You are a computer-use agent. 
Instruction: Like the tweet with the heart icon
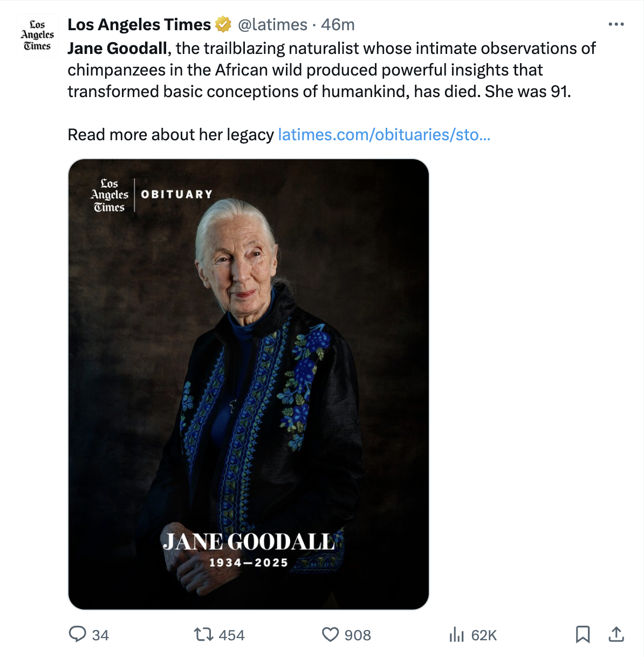pos(330,634)
